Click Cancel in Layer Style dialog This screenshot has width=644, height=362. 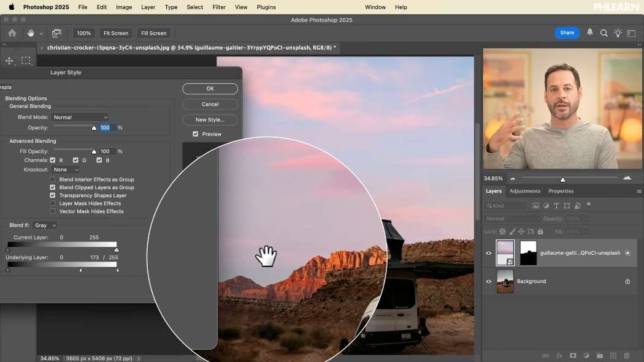(210, 104)
